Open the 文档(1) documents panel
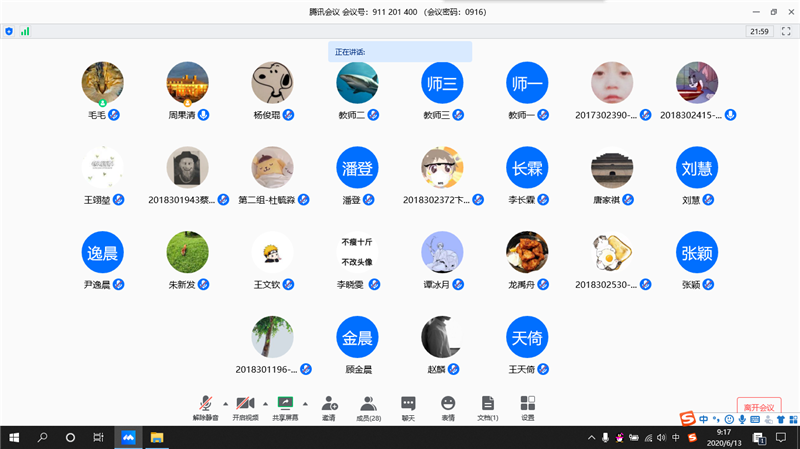800x449 pixels. [487, 404]
